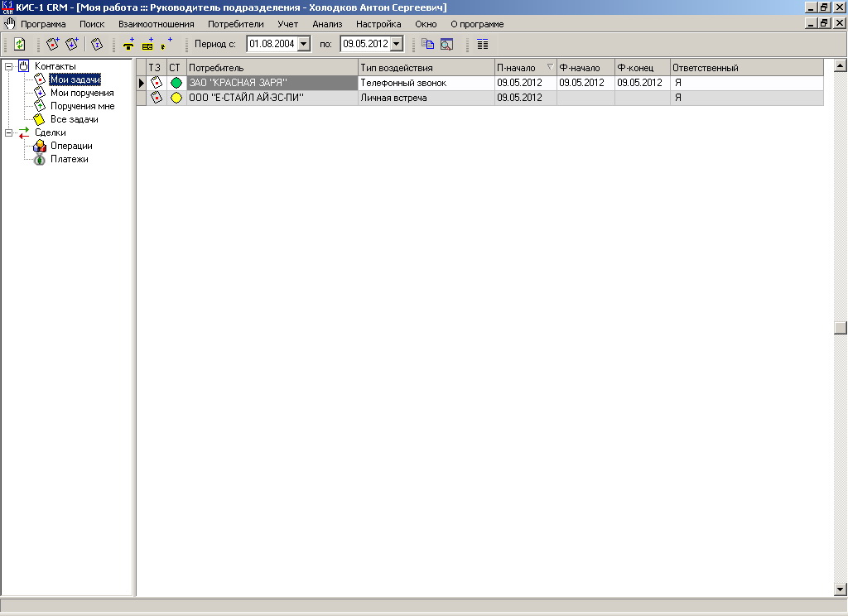Click task type icon in Е-СТАЙЛ row
This screenshot has height=616, width=848.
click(157, 98)
